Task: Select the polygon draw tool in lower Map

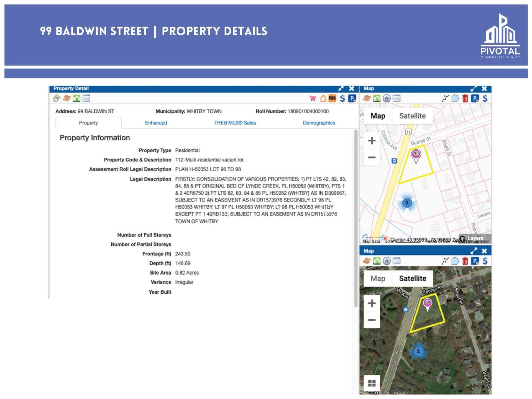Action: point(455,261)
